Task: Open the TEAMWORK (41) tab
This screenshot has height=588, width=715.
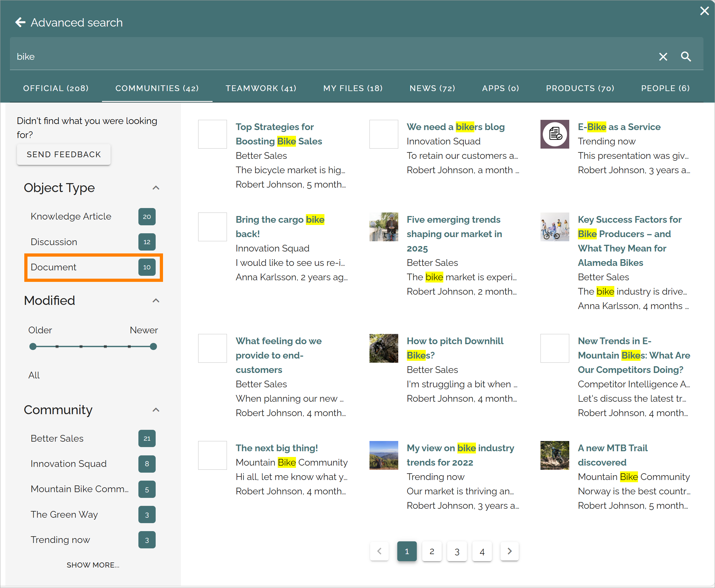Action: 261,88
